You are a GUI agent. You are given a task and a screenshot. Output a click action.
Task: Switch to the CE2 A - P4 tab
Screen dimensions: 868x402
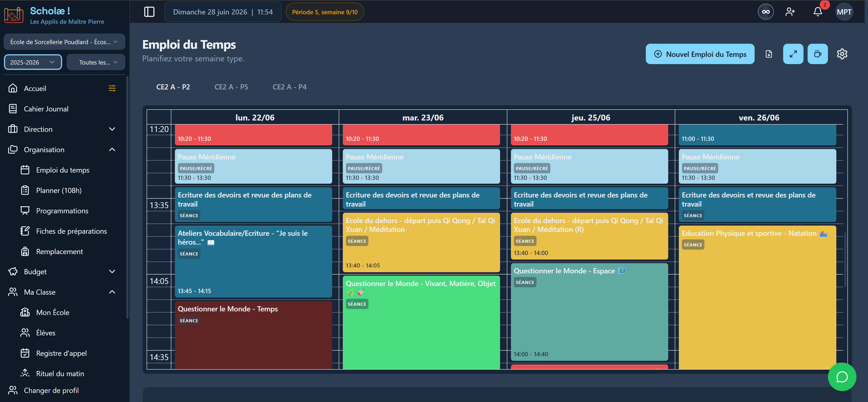pos(289,87)
